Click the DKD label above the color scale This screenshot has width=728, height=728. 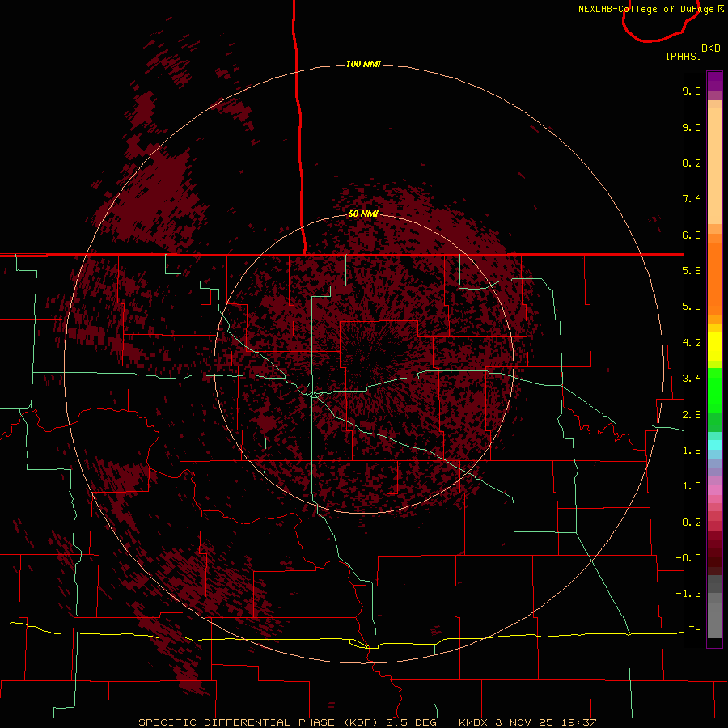click(711, 48)
